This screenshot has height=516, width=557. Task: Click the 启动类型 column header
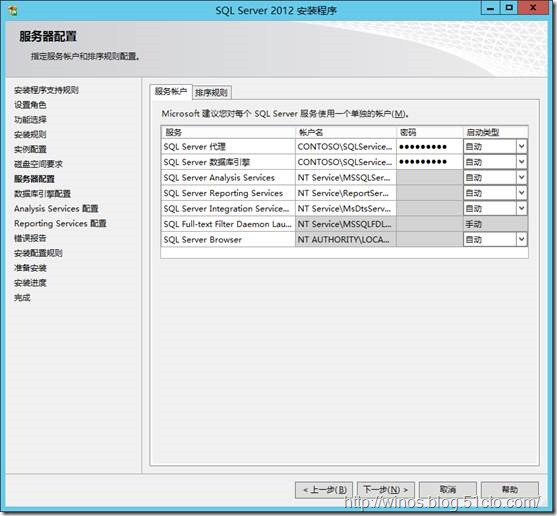[x=495, y=132]
